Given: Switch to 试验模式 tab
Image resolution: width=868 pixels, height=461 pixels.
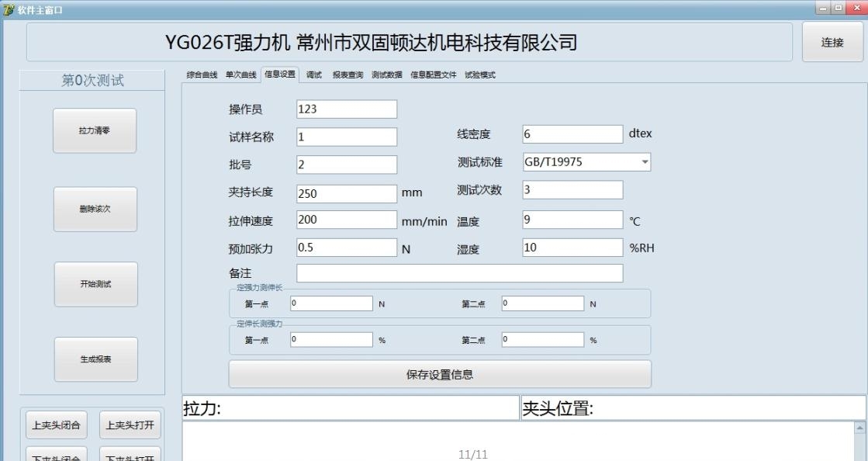Looking at the screenshot, I should click(479, 75).
